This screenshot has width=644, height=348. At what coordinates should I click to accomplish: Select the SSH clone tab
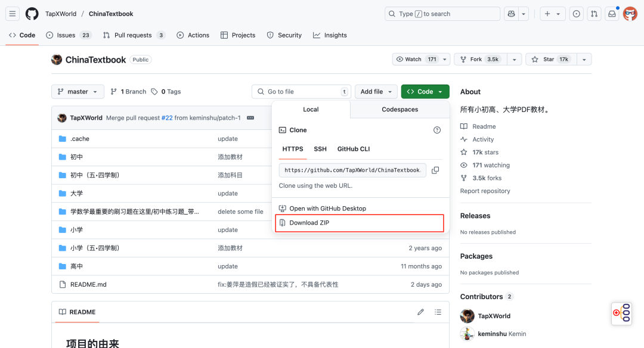point(320,149)
